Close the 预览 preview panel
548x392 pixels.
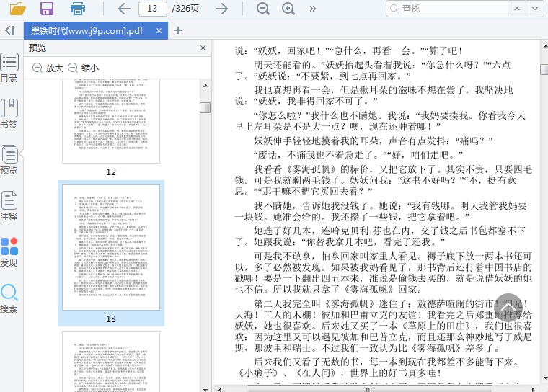click(x=203, y=48)
